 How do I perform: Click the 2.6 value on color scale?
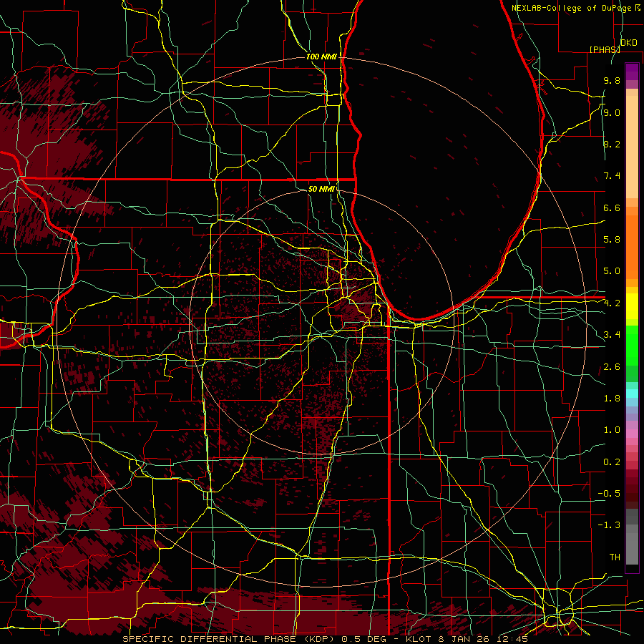click(x=612, y=367)
